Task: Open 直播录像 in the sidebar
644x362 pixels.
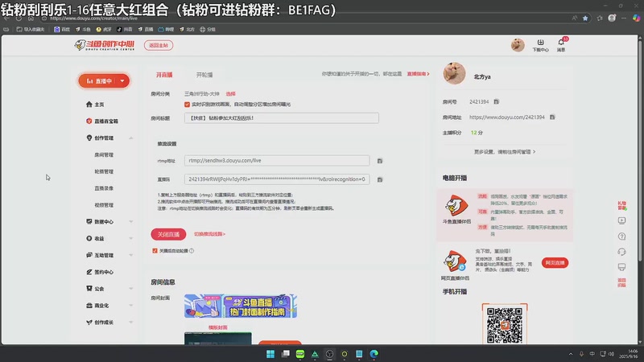Action: pos(104,188)
